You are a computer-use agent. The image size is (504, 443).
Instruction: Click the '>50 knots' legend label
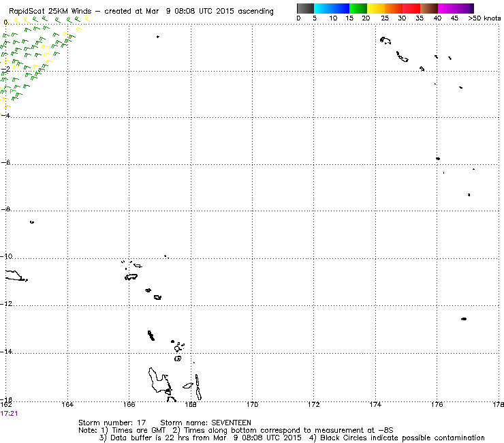coord(484,18)
